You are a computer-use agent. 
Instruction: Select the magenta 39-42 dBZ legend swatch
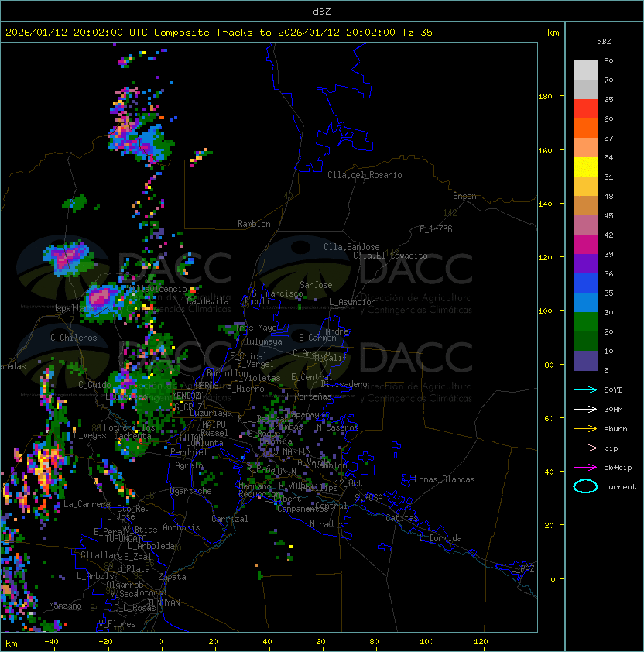pos(585,245)
